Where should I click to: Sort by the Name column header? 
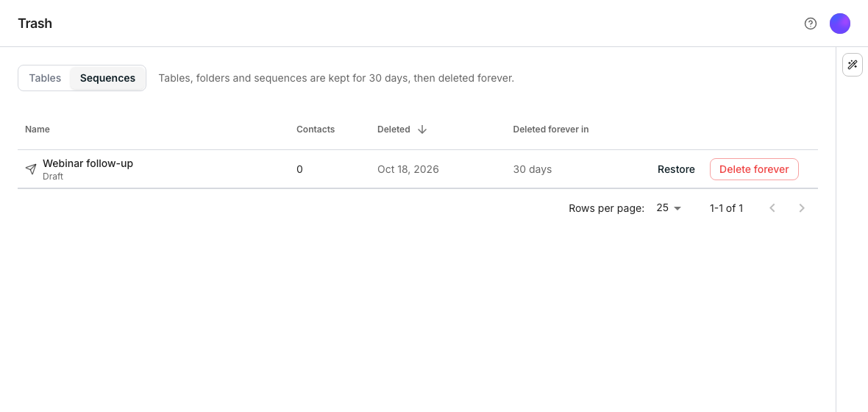pos(37,129)
